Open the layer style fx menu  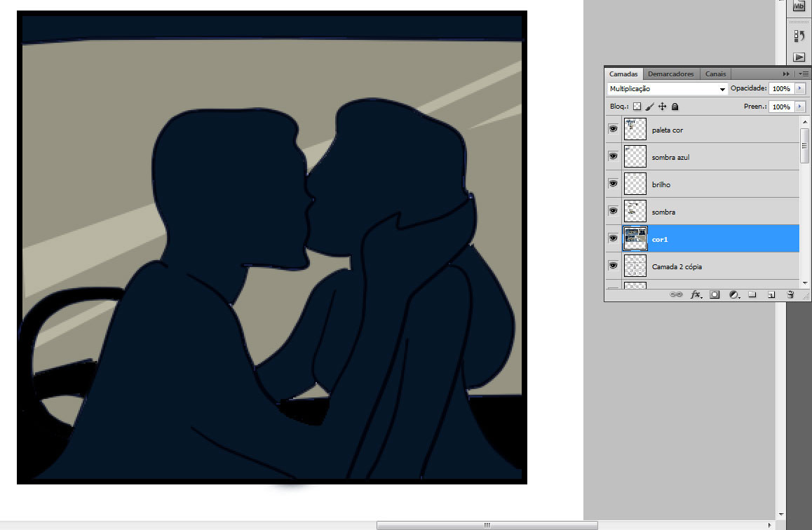[696, 295]
